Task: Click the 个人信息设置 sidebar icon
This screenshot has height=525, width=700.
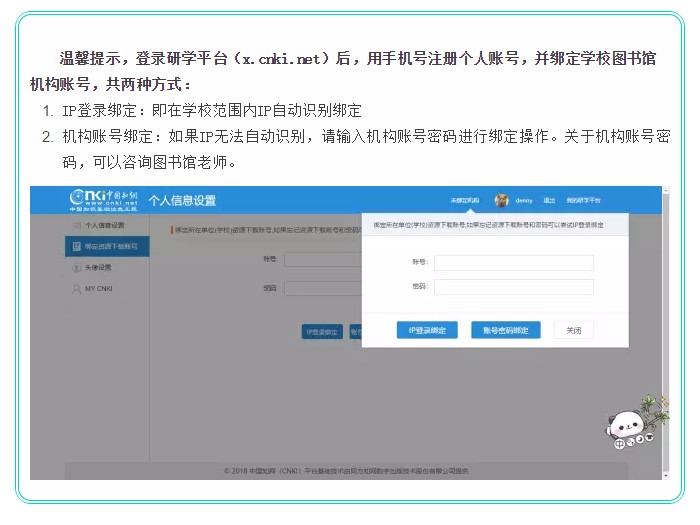Action: (x=76, y=226)
